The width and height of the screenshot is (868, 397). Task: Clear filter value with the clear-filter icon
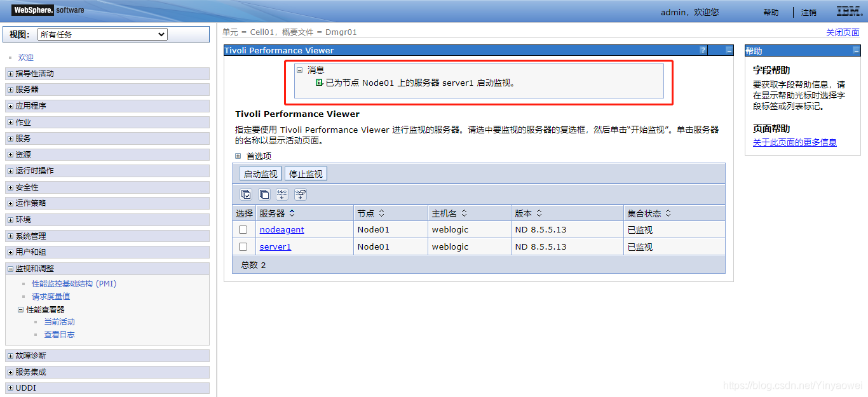pos(301,194)
